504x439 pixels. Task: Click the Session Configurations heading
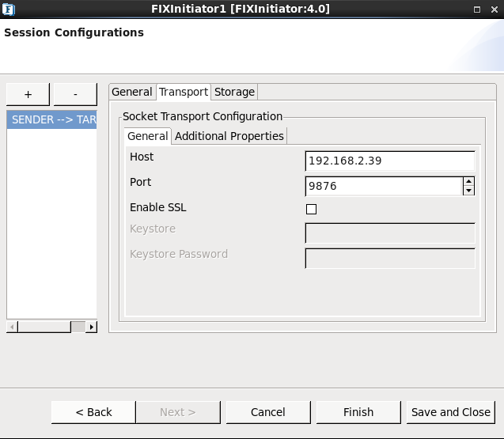click(x=74, y=32)
